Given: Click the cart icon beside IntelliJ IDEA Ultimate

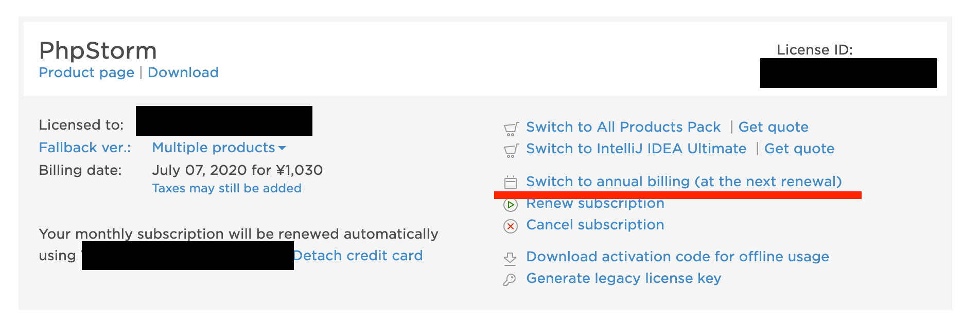Looking at the screenshot, I should click(511, 150).
